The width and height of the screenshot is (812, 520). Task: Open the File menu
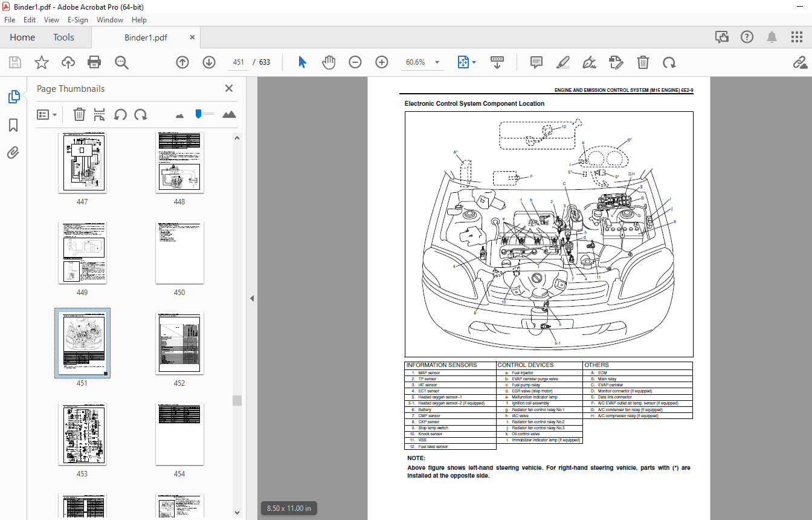(10, 19)
